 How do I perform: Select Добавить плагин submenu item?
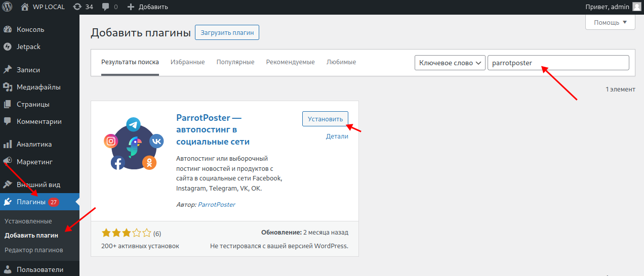coord(31,236)
